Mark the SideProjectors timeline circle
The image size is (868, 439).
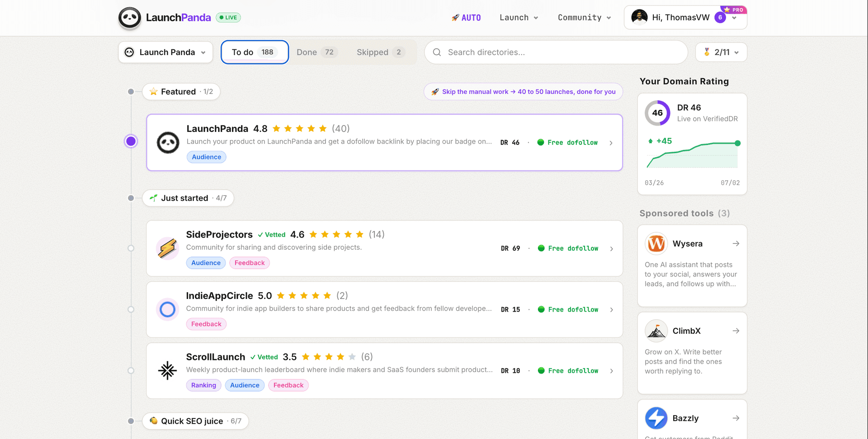(x=131, y=248)
